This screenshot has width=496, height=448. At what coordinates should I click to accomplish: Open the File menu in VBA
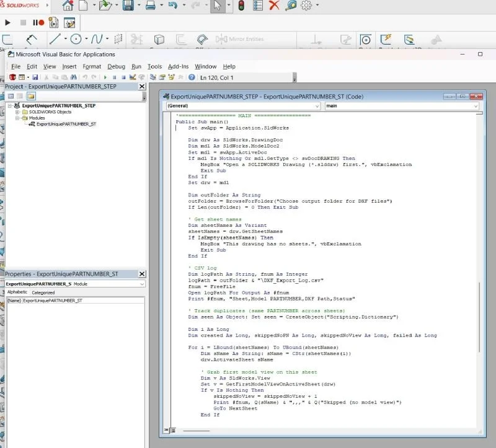coord(16,66)
